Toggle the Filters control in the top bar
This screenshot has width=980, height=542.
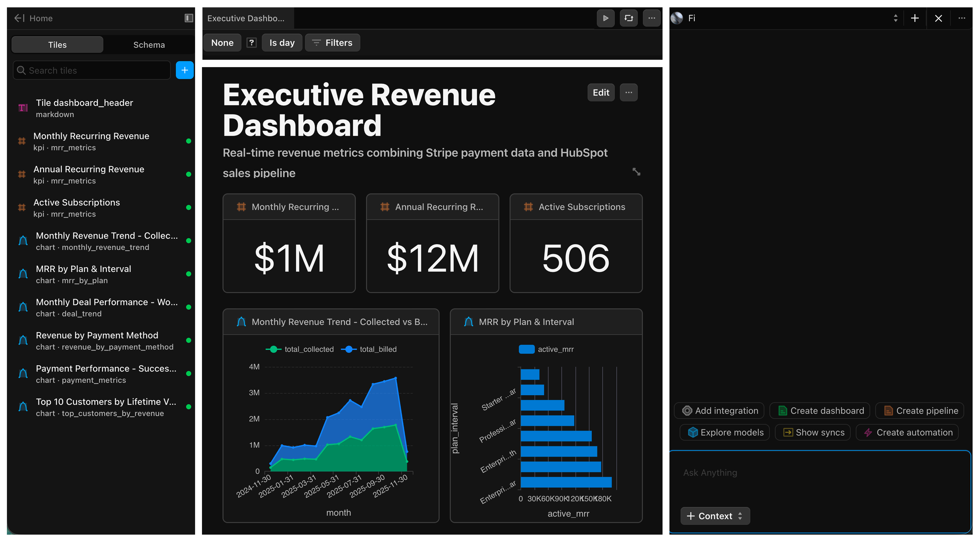point(332,43)
